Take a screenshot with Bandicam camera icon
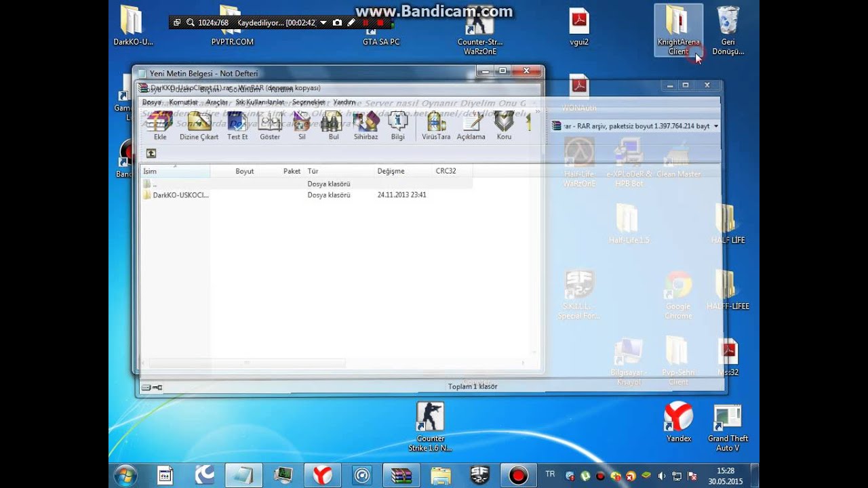The width and height of the screenshot is (868, 488). point(337,23)
